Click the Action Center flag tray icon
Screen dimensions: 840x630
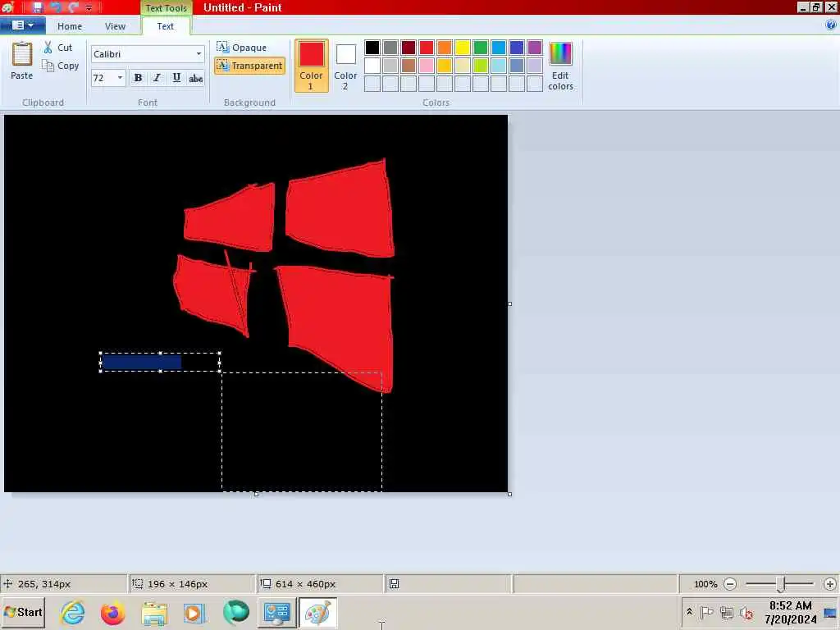pyautogui.click(x=706, y=612)
